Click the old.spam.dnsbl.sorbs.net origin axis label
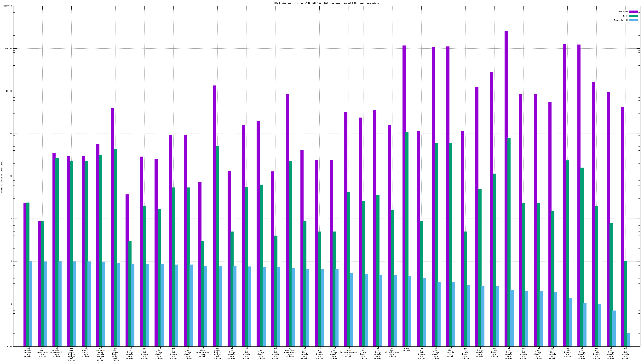 [x=115, y=354]
